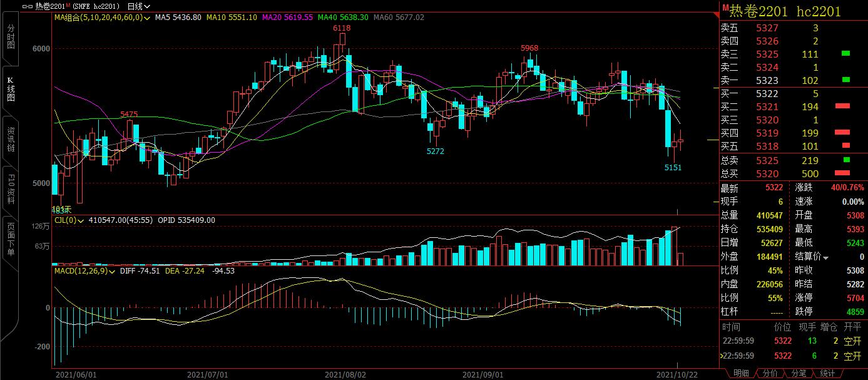Click the 涨停 price 5704
The height and width of the screenshot is (380, 868).
[855, 298]
